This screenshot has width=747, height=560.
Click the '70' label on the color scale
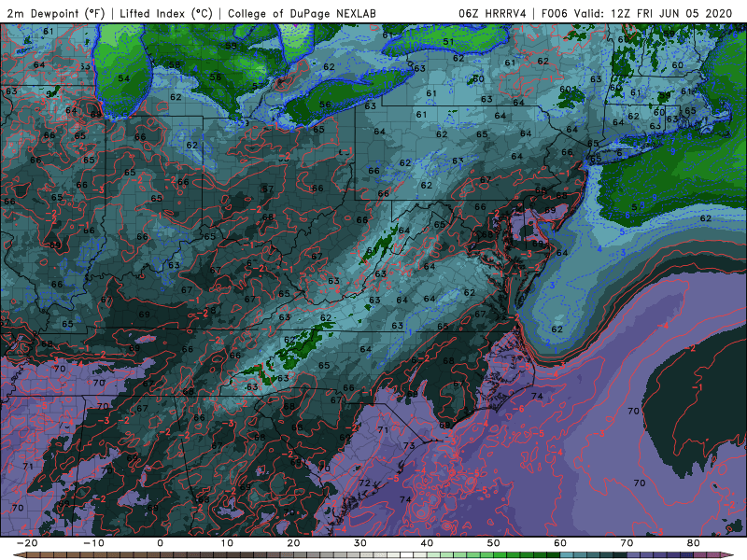click(627, 543)
